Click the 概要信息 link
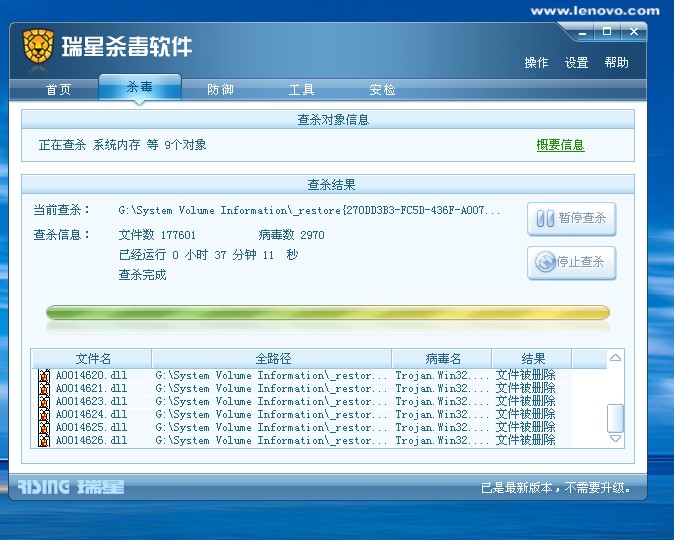Viewport: 674px width, 540px height. [x=561, y=145]
